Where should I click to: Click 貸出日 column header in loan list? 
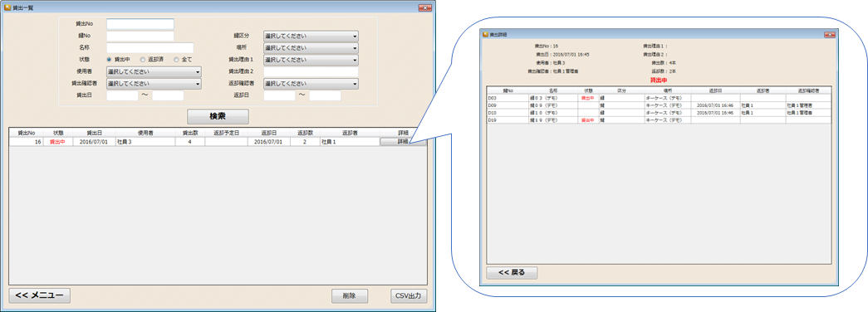pyautogui.click(x=95, y=134)
